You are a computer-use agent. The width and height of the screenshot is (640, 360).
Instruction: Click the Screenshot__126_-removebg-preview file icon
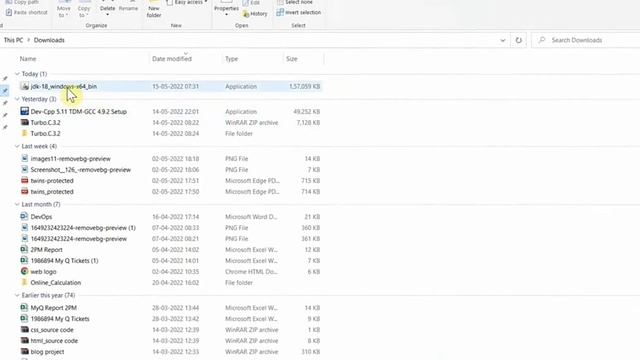coord(24,169)
